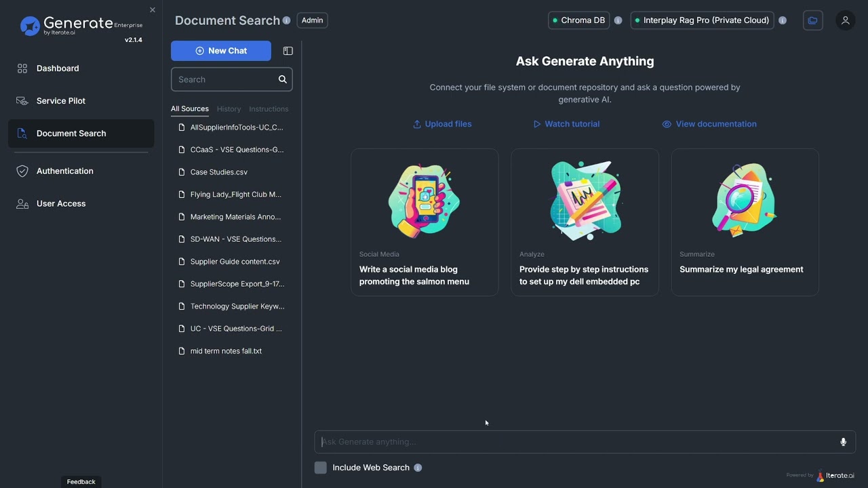The image size is (868, 488).
Task: Switch to Instructions tab
Action: (x=269, y=109)
